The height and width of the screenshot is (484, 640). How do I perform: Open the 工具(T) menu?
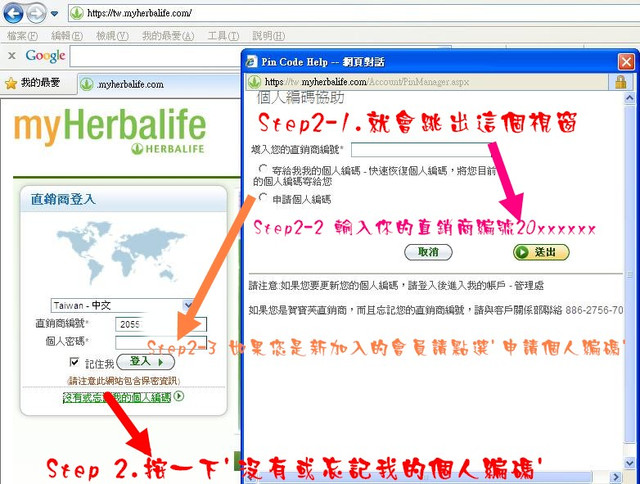point(223,36)
